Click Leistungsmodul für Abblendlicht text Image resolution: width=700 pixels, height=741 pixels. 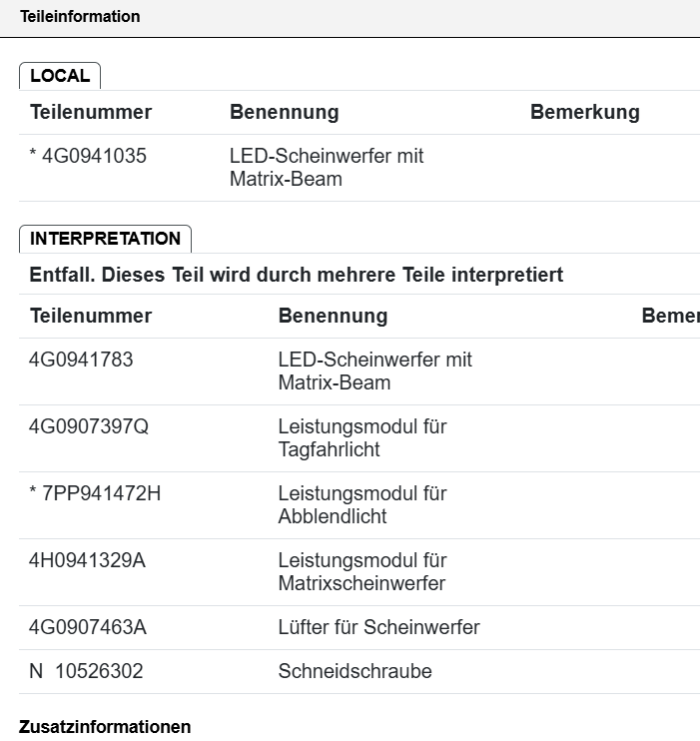362,505
